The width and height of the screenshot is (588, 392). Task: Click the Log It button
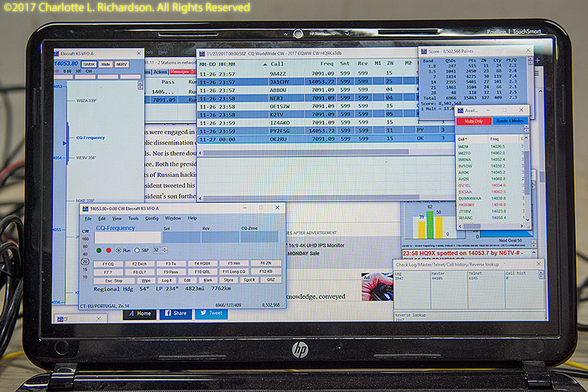(x=167, y=280)
